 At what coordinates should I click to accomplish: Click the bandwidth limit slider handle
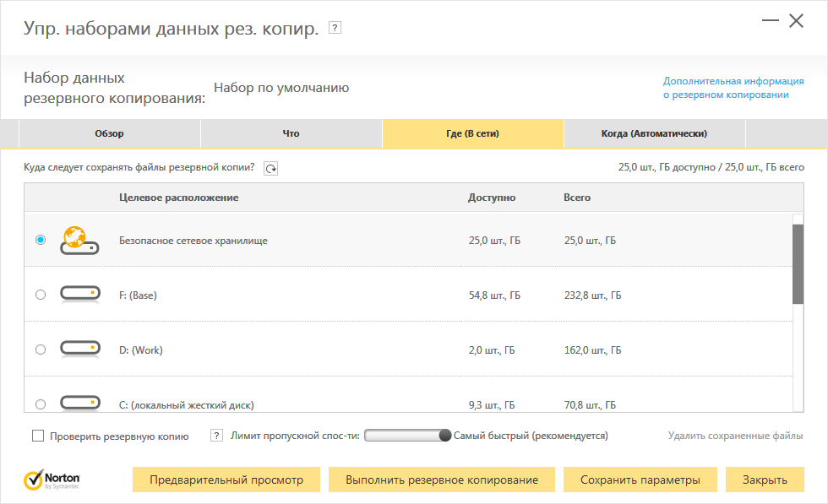tap(445, 436)
